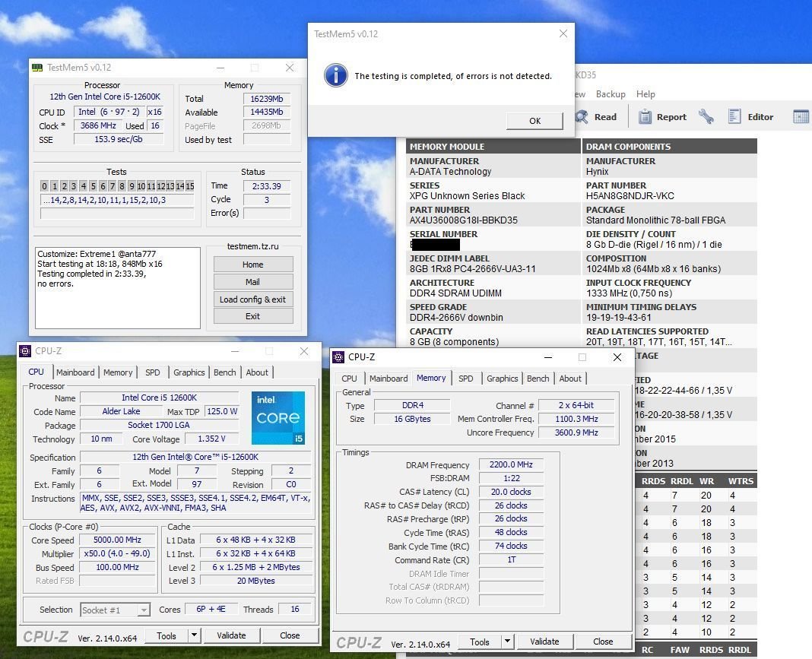Click the DRAM Frequency 2200.0 MHz value
The height and width of the screenshot is (659, 812).
(511, 464)
